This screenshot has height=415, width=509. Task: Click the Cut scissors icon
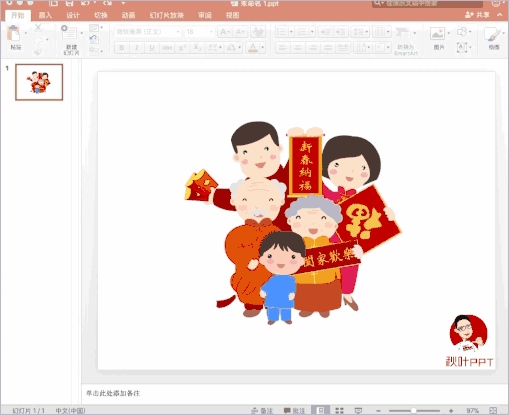pos(38,28)
